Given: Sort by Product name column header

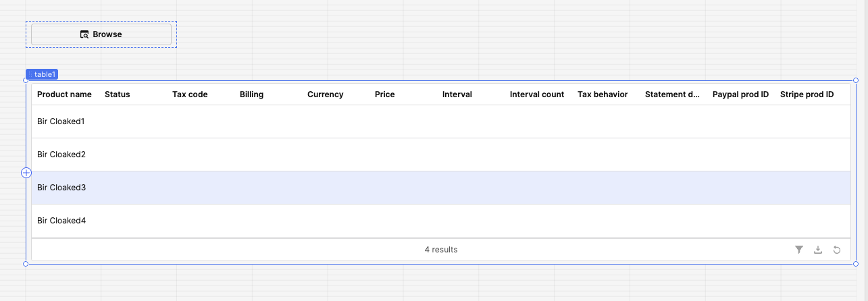Looking at the screenshot, I should [64, 94].
